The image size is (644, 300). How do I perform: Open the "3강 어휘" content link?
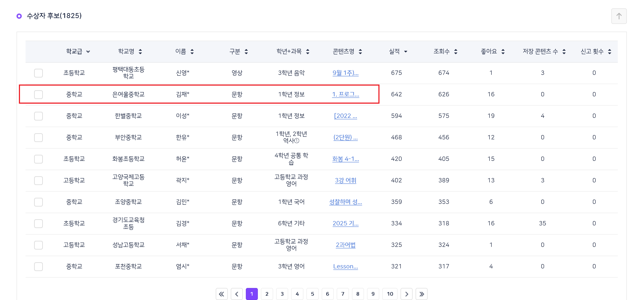click(x=346, y=180)
